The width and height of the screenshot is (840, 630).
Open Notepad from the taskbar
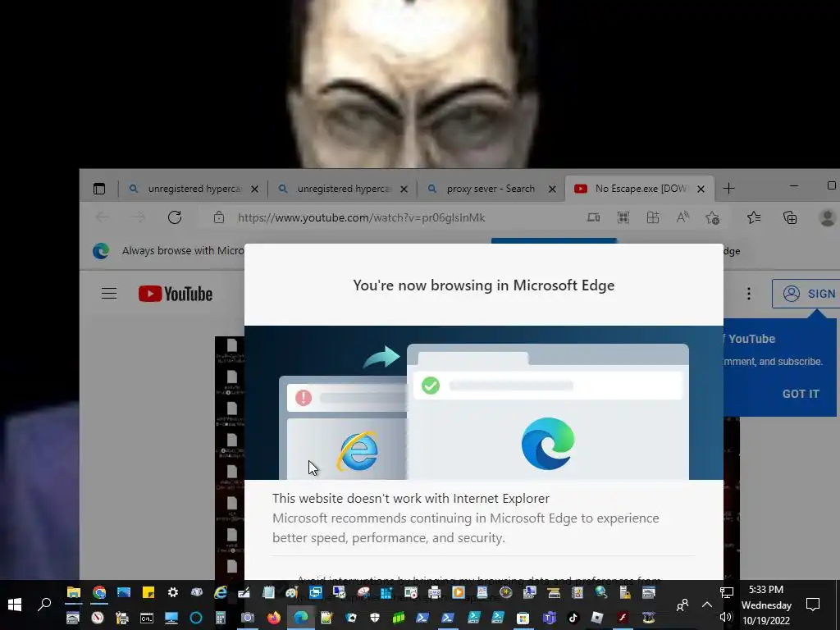coord(268,592)
